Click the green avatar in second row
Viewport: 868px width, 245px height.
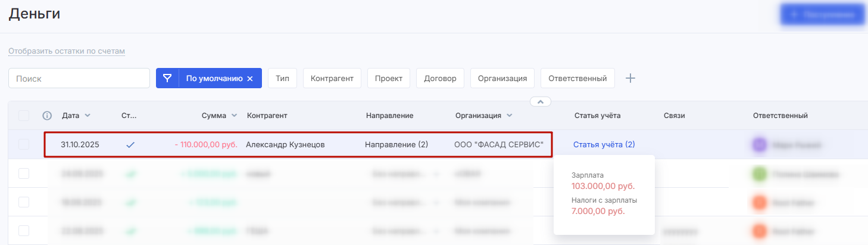point(760,174)
